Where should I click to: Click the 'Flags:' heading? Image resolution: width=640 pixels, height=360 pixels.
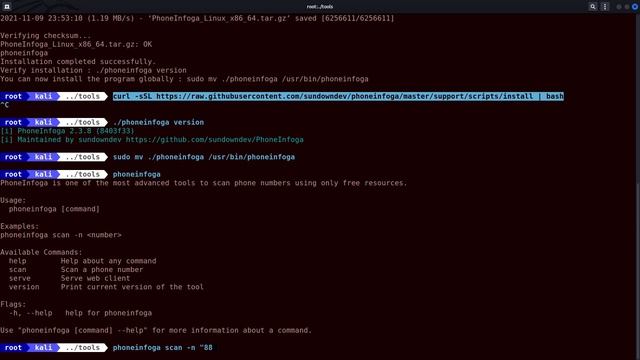[13, 304]
